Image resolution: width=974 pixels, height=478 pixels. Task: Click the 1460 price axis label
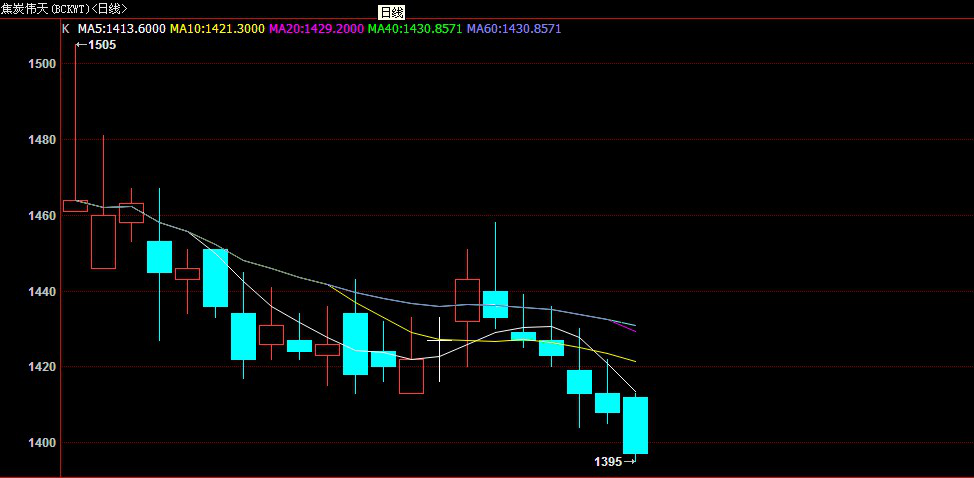[x=43, y=215]
